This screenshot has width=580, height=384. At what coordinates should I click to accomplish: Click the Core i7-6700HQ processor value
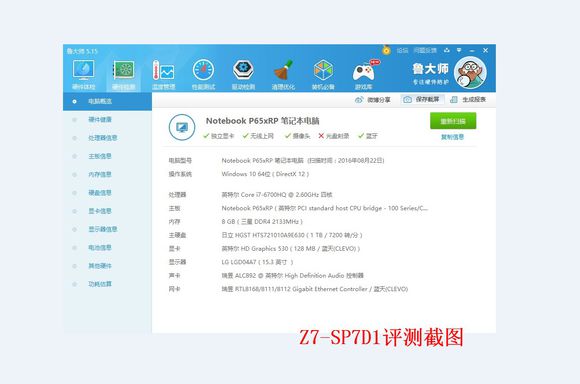[x=277, y=195]
